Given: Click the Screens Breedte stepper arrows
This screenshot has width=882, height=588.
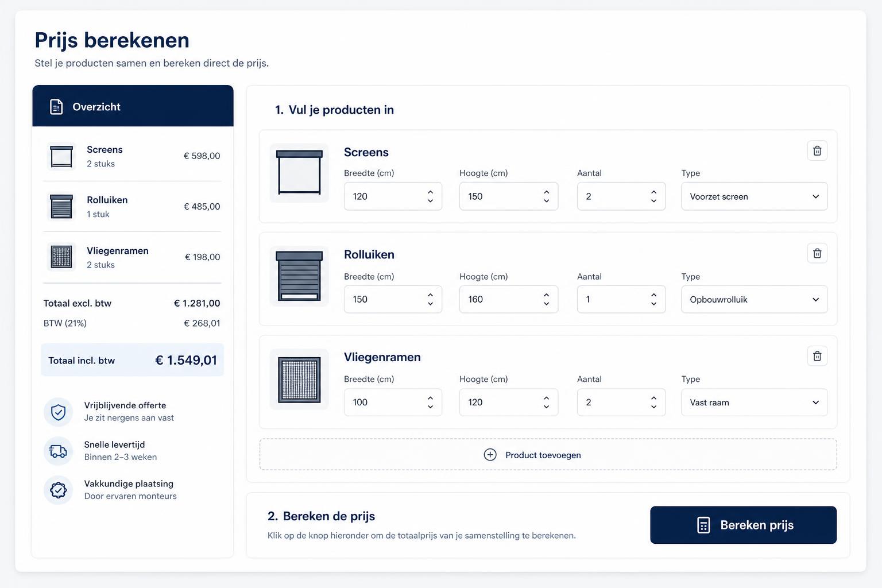Looking at the screenshot, I should 430,196.
